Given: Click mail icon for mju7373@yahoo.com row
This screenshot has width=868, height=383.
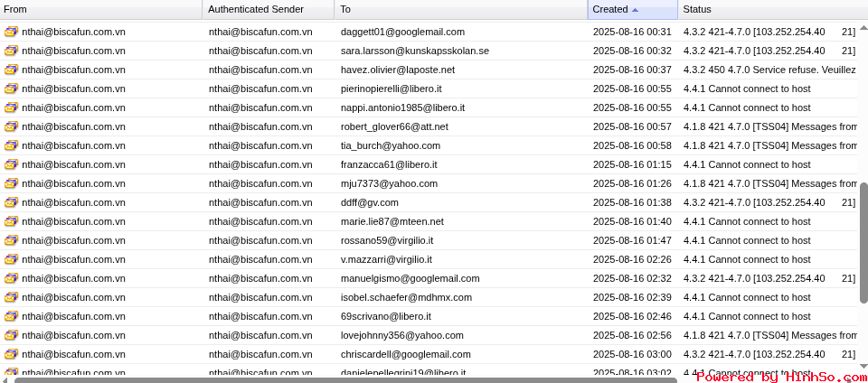Looking at the screenshot, I should tap(11, 183).
